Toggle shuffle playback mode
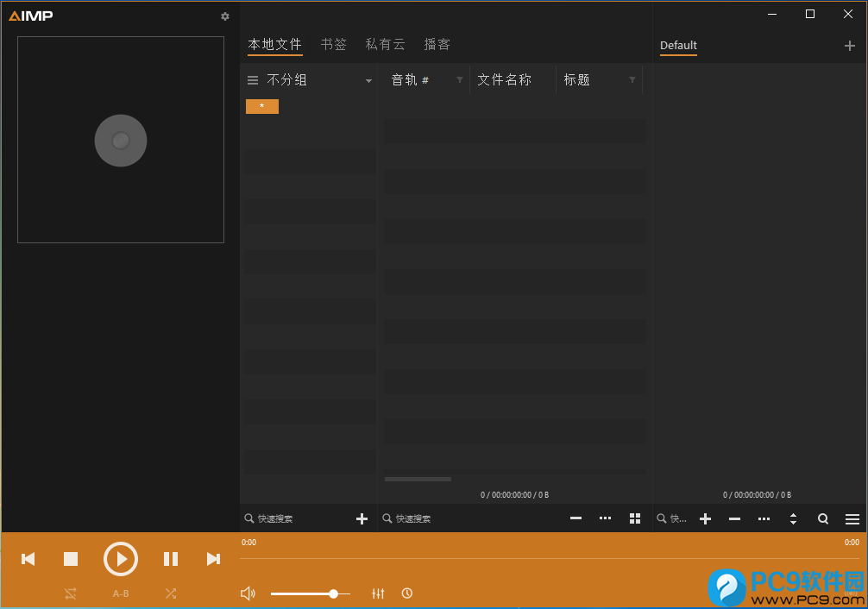 171,593
